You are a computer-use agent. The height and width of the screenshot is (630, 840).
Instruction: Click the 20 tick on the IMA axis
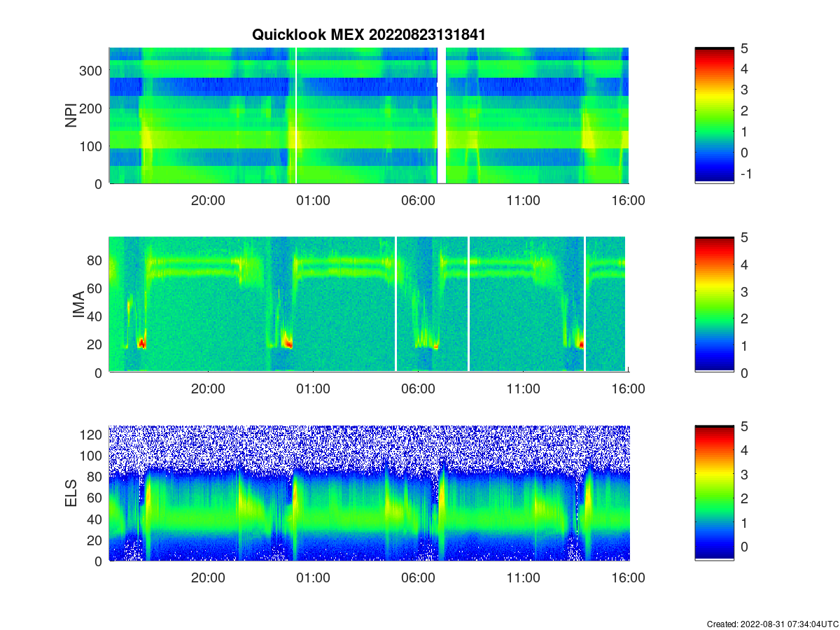96,344
